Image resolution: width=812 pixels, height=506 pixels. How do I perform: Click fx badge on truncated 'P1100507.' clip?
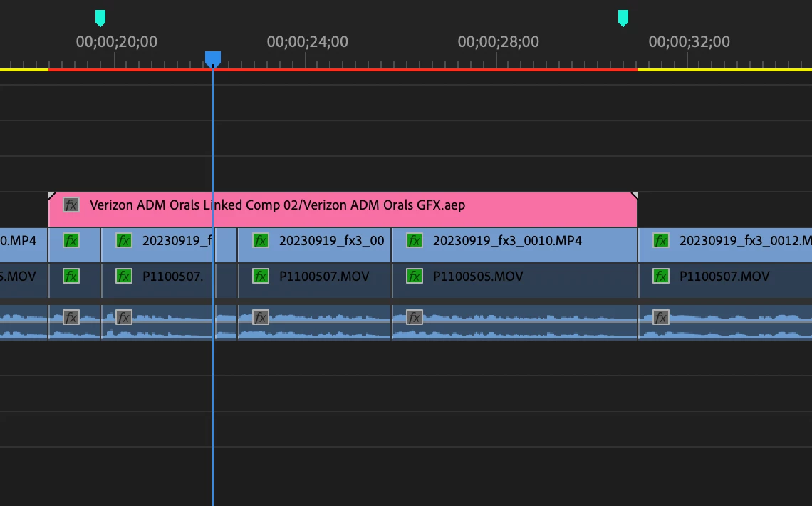point(124,276)
